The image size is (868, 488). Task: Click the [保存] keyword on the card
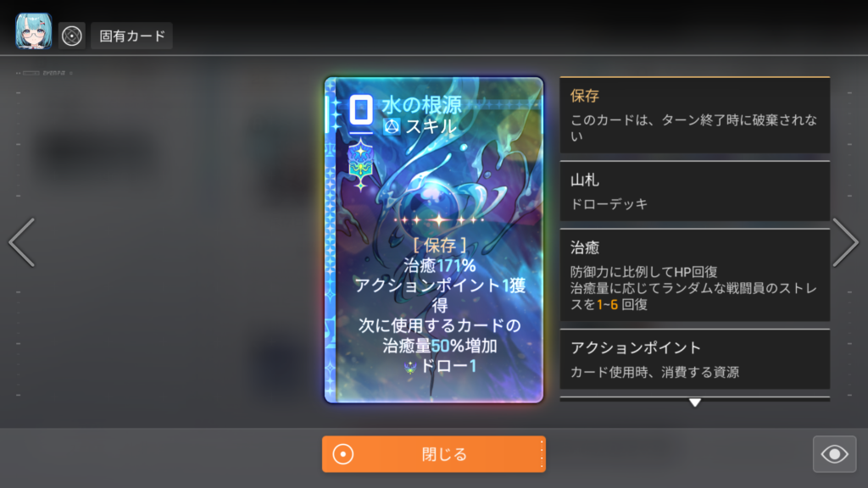(x=440, y=245)
